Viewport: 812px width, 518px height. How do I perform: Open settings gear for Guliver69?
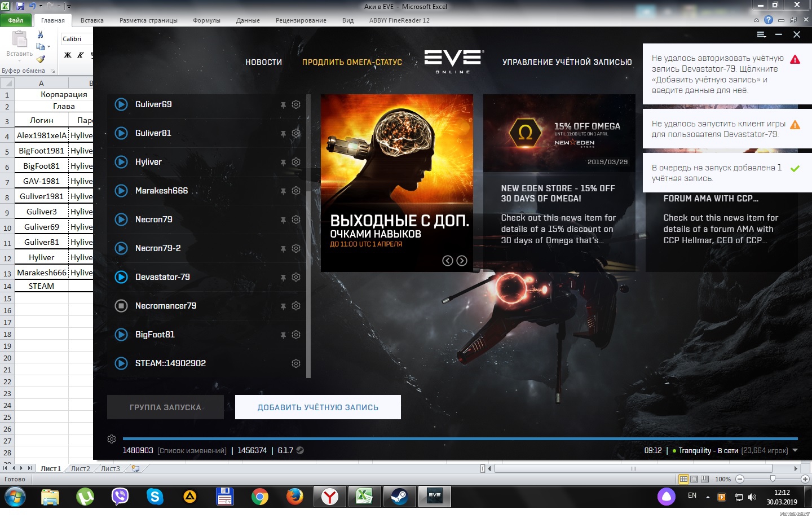(x=296, y=104)
